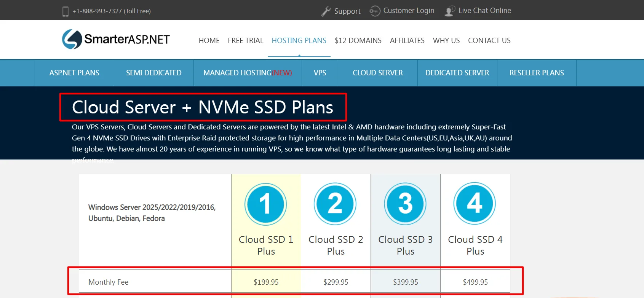Viewport: 644px width, 298px height.
Task: Click the phone icon beside toll-free number
Action: click(65, 11)
